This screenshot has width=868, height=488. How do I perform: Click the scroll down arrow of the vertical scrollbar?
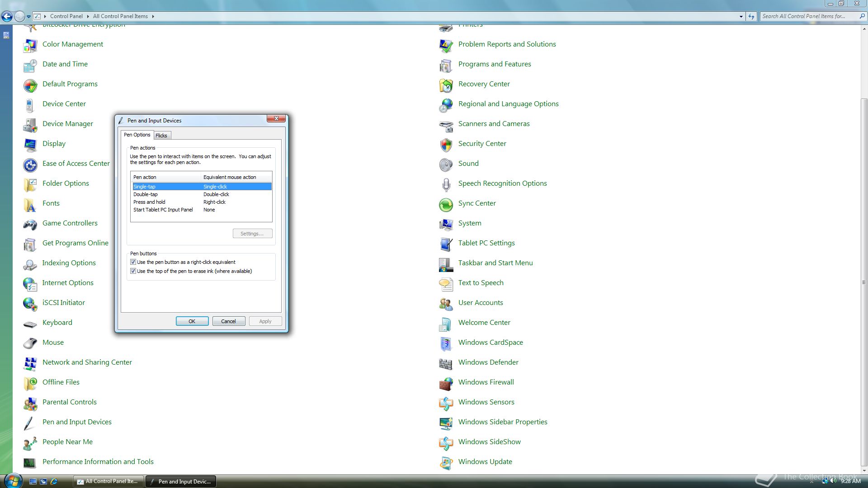point(864,470)
